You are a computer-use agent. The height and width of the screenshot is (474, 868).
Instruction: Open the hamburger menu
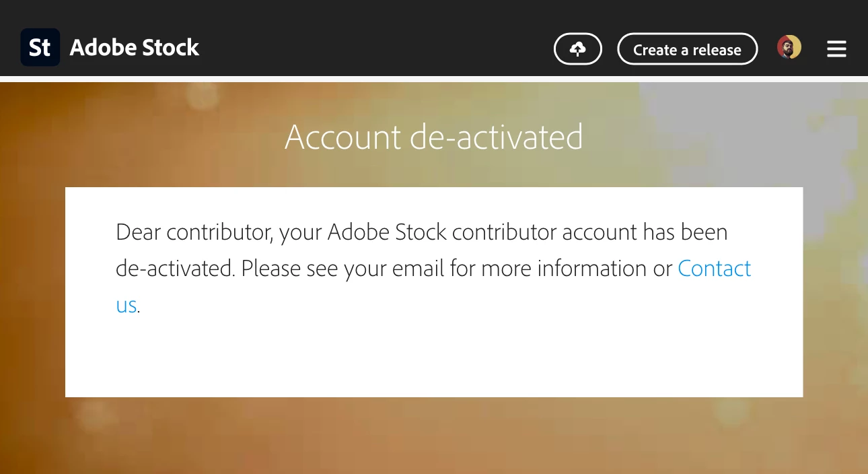pyautogui.click(x=836, y=49)
